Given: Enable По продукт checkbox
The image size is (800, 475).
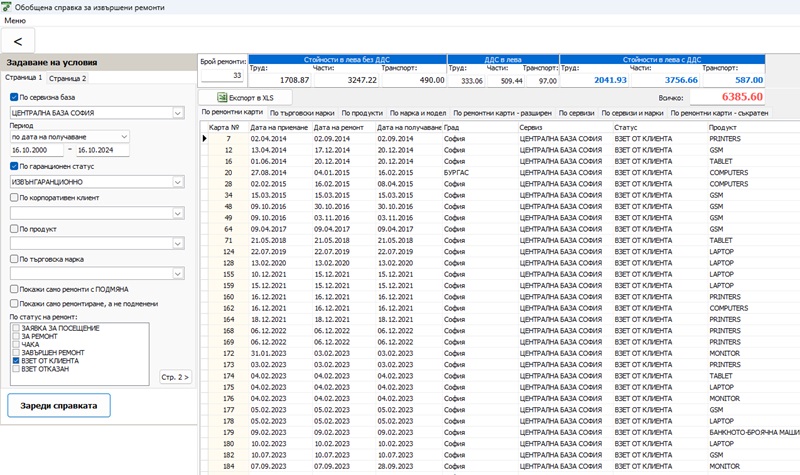Looking at the screenshot, I should click(x=14, y=229).
